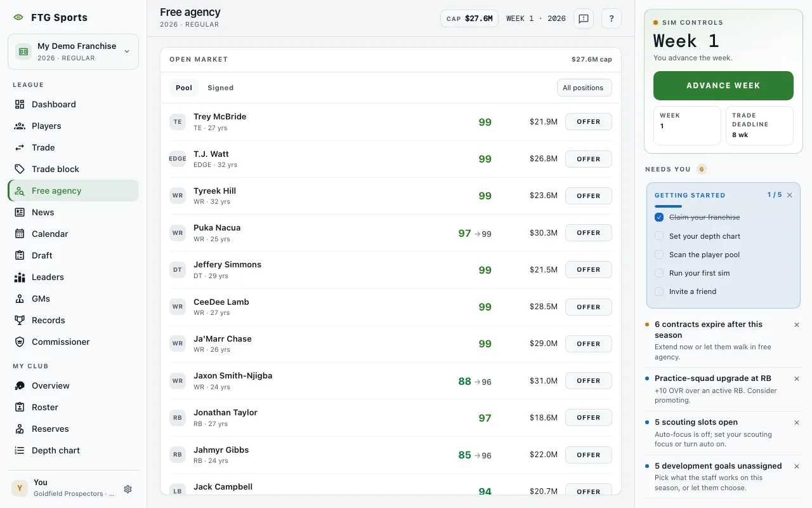The height and width of the screenshot is (508, 812).
Task: Select the Commissioner shield icon
Action: [20, 342]
